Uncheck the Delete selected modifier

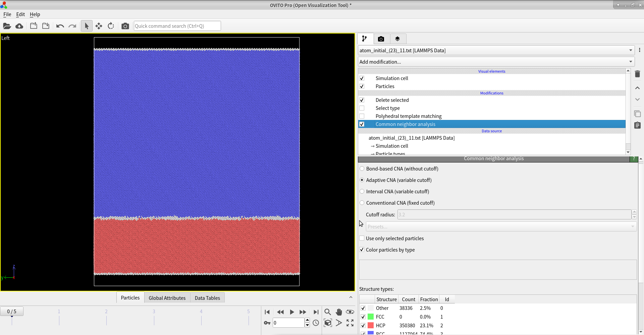pos(362,100)
